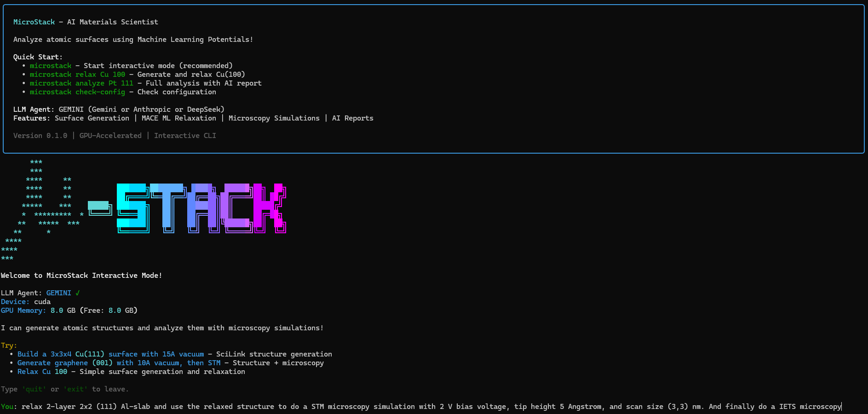Image resolution: width=868 pixels, height=414 pixels.
Task: Click the 'Version 0.1.0' text
Action: point(40,136)
